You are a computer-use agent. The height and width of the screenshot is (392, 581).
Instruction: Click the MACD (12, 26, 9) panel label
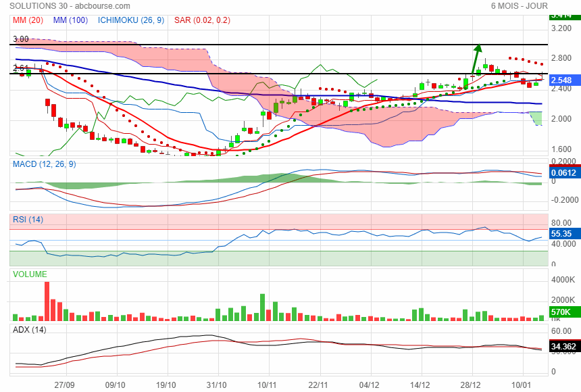[45, 164]
